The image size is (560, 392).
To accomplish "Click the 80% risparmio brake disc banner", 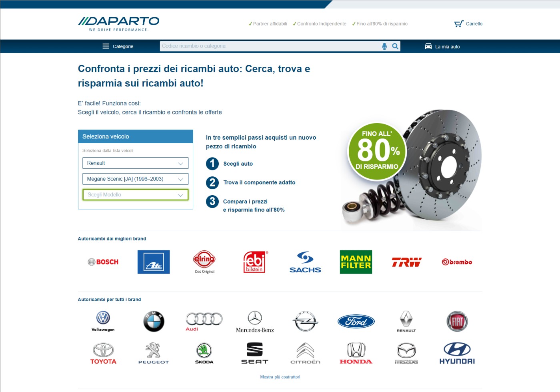I will 412,169.
